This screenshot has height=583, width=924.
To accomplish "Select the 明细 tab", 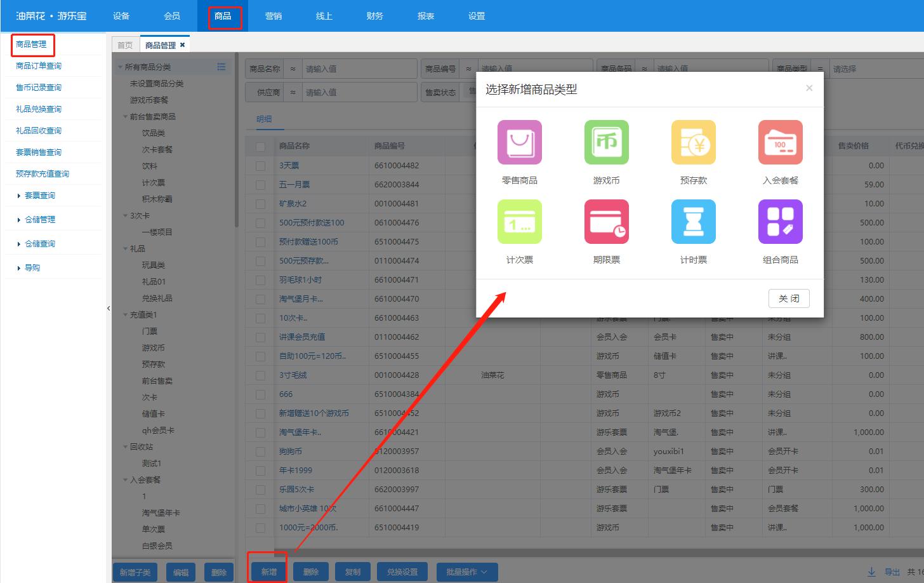I will [x=264, y=119].
